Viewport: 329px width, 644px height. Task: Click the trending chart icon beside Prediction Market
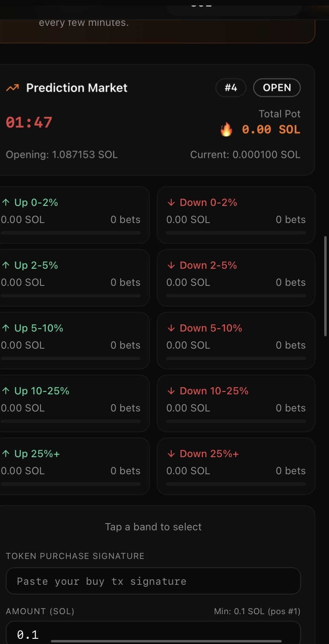12,88
